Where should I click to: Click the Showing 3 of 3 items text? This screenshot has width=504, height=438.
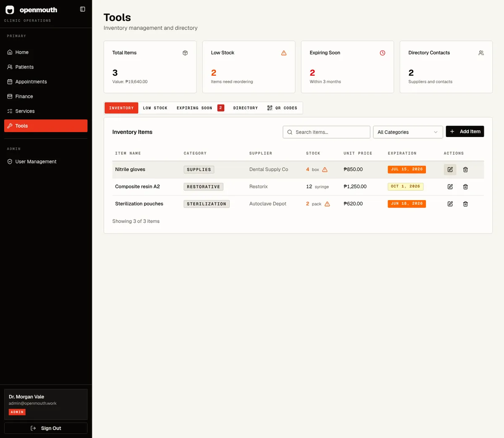(136, 221)
